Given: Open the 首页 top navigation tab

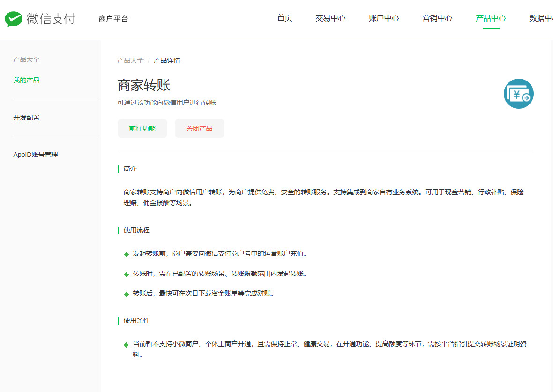Looking at the screenshot, I should coord(284,18).
